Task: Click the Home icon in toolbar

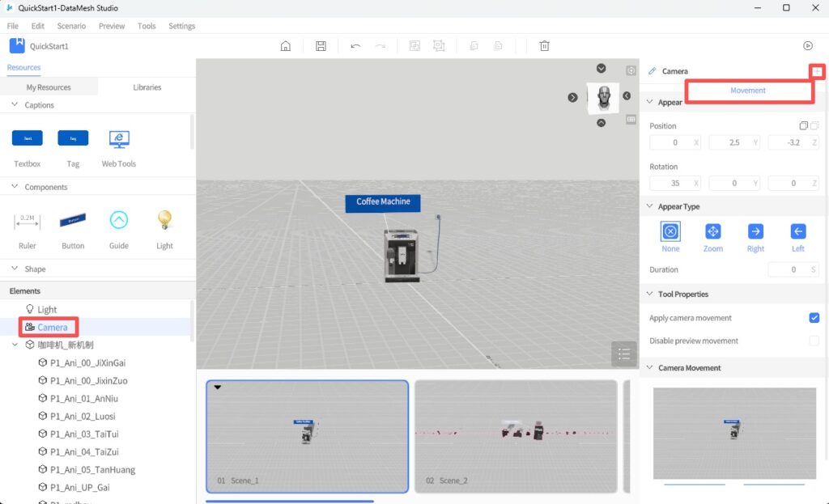Action: click(x=285, y=46)
